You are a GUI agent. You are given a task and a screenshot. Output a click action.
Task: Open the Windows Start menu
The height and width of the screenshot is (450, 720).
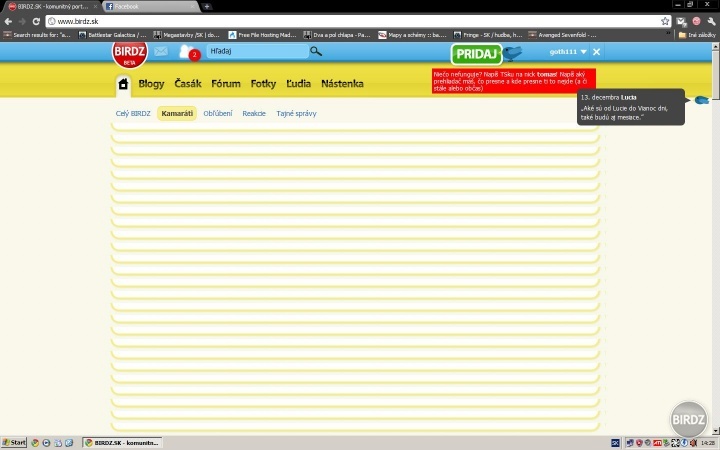[x=14, y=442]
